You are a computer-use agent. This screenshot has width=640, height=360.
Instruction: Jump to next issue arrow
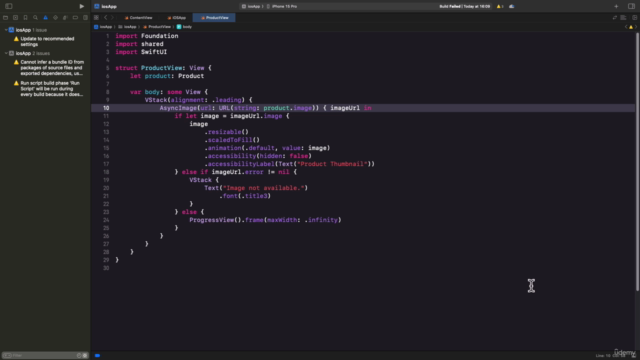(x=636, y=27)
